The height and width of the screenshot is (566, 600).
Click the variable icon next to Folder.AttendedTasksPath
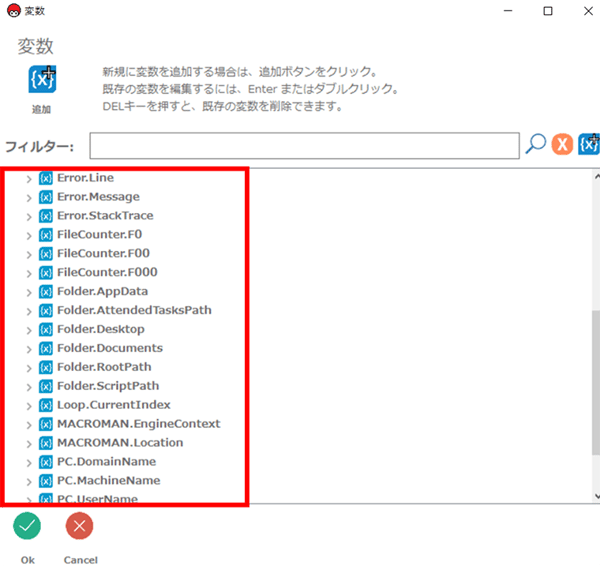[46, 311]
